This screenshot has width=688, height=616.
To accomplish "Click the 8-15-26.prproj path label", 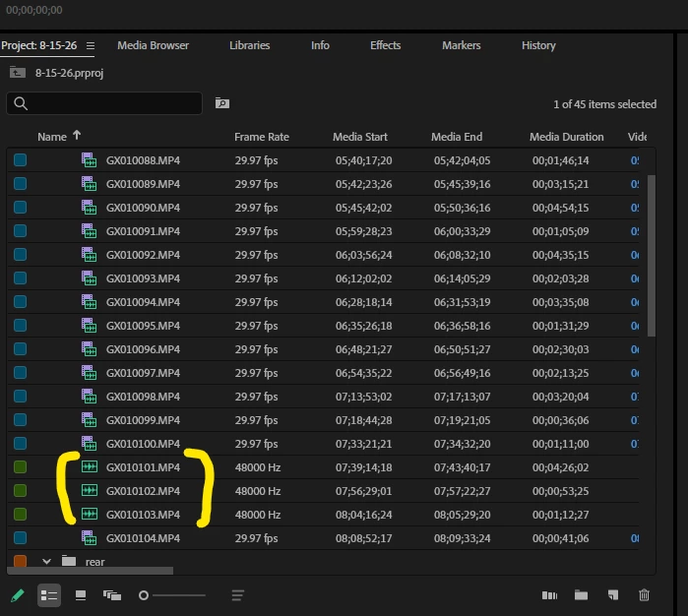I will click(69, 73).
